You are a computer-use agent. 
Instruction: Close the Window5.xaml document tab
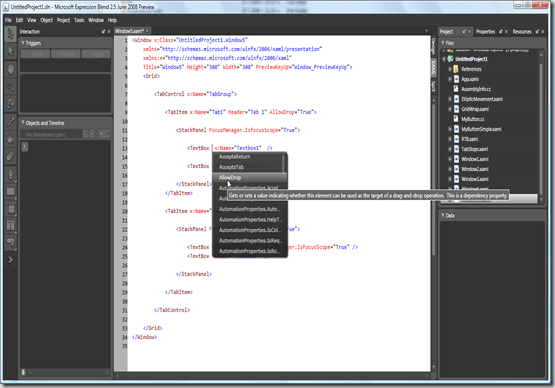click(147, 31)
